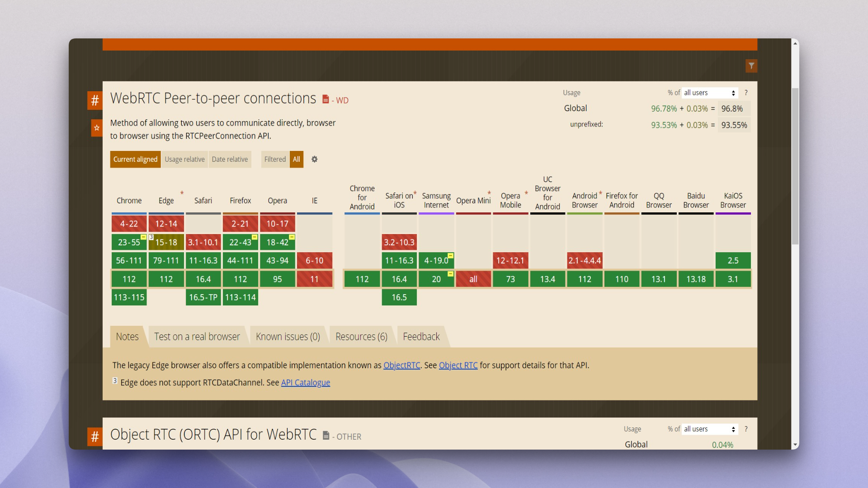Switch to Date relative view

pyautogui.click(x=230, y=159)
